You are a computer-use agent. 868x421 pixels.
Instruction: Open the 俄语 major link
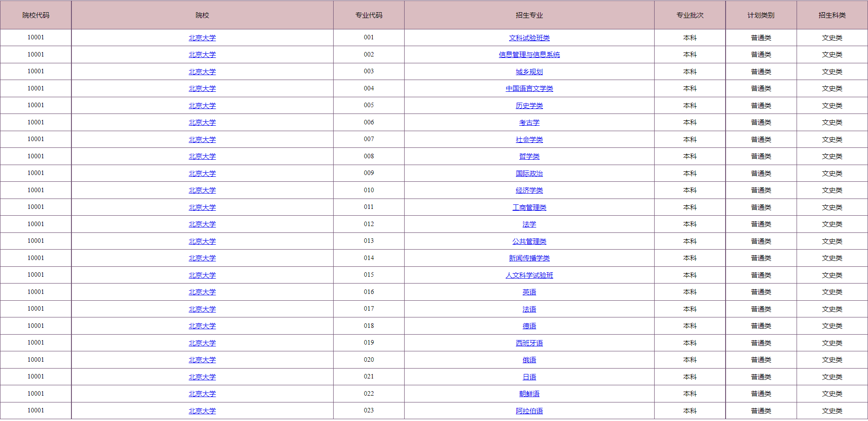(x=529, y=360)
